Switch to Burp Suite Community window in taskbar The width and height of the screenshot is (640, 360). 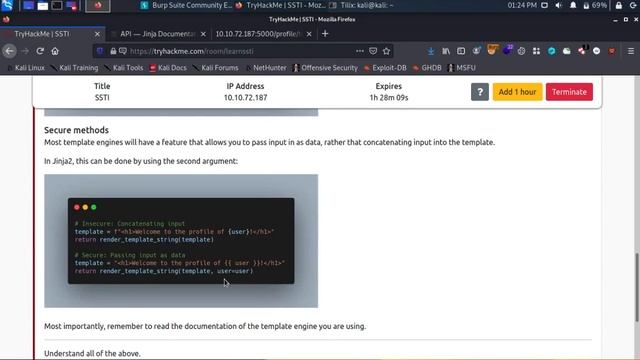point(187,5)
